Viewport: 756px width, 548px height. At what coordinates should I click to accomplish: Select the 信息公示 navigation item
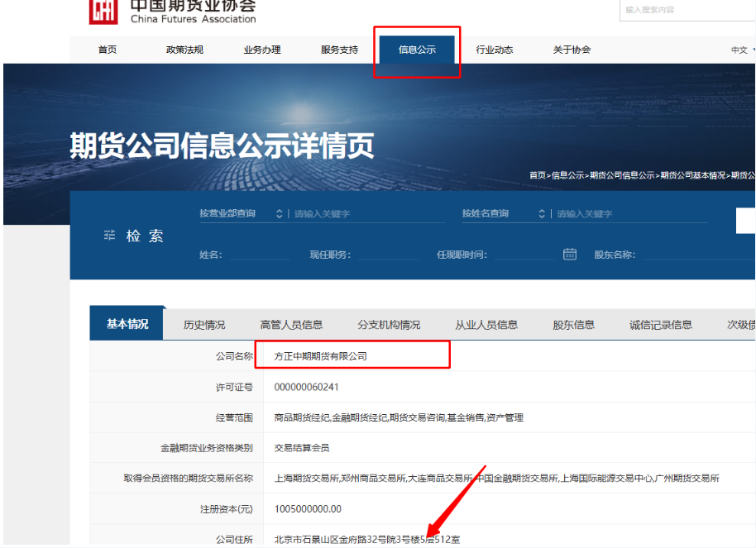pyautogui.click(x=417, y=50)
